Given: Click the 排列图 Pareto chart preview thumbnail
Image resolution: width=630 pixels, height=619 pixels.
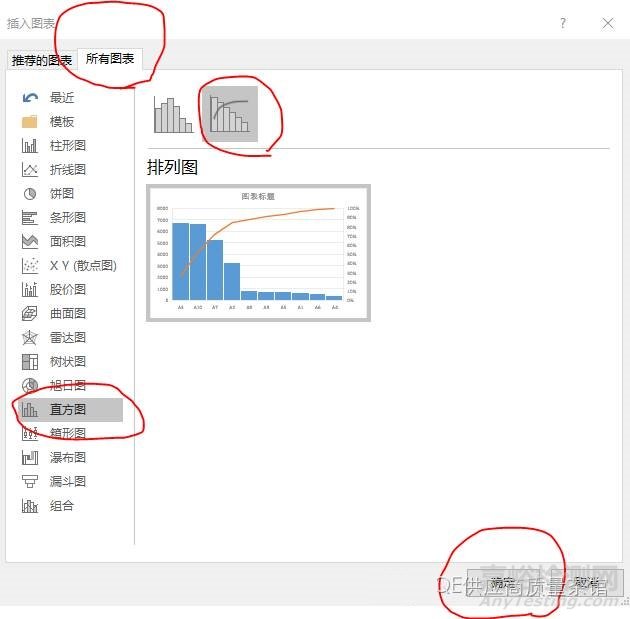Looking at the screenshot, I should coord(258,252).
